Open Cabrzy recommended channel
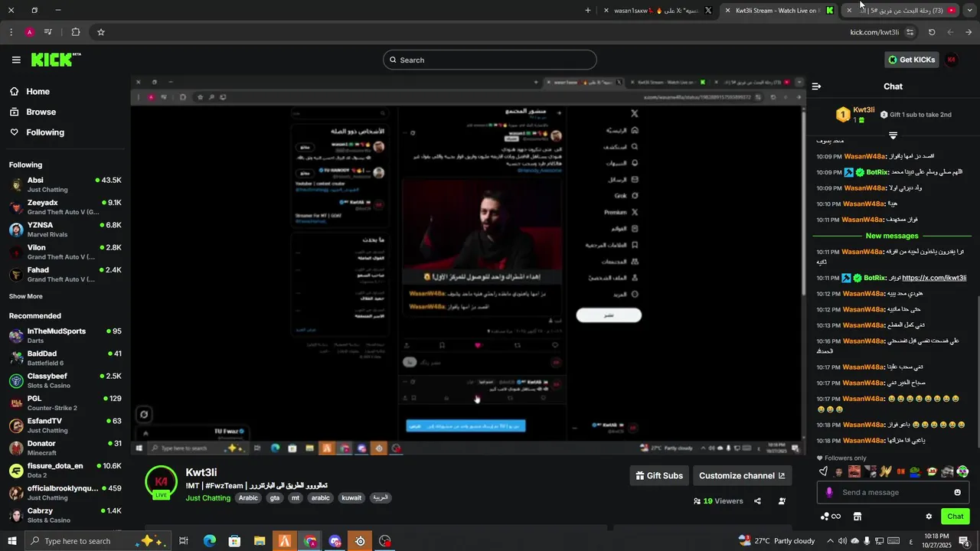The height and width of the screenshot is (551, 980). click(65, 515)
